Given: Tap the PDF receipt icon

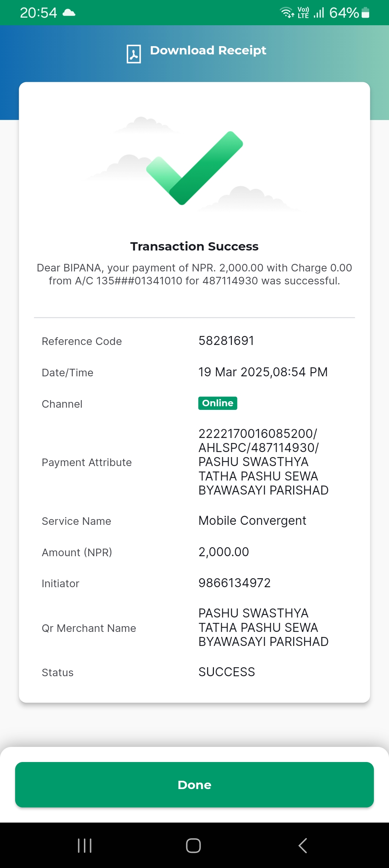Looking at the screenshot, I should coord(134,54).
